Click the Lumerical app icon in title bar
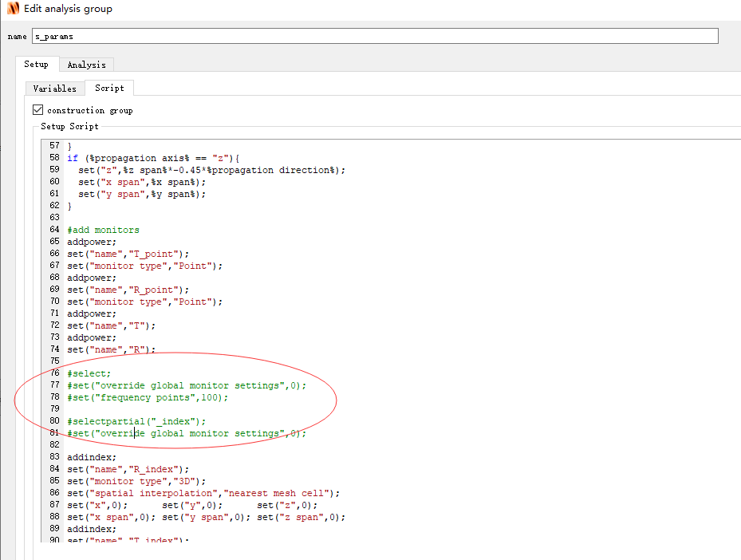This screenshot has width=741, height=560. coord(14,8)
